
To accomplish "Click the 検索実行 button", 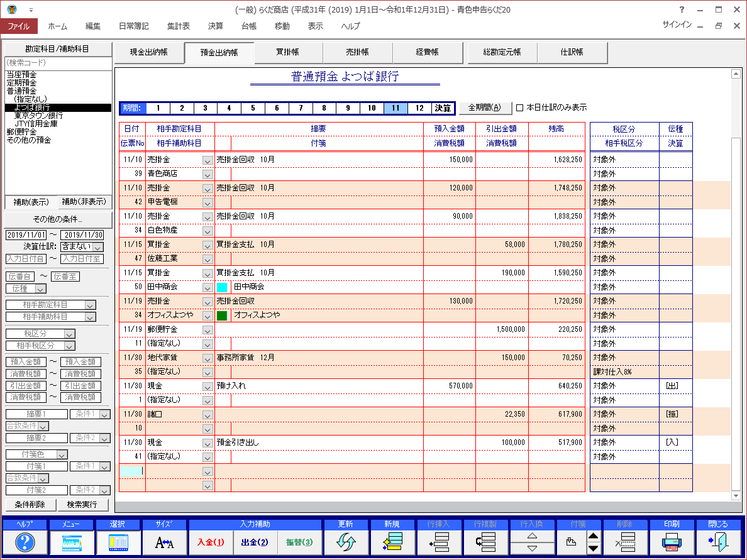I will pos(82,505).
